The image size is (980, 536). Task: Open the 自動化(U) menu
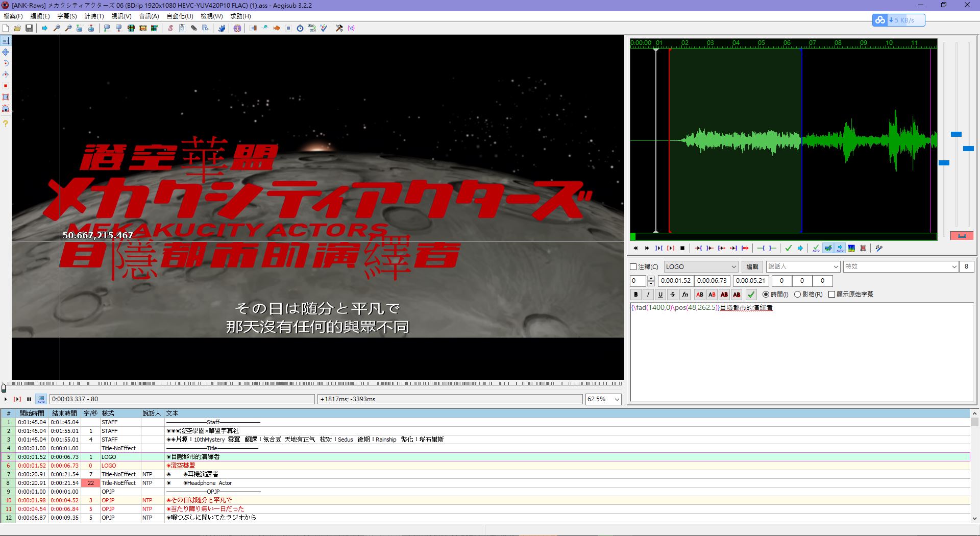coord(180,16)
